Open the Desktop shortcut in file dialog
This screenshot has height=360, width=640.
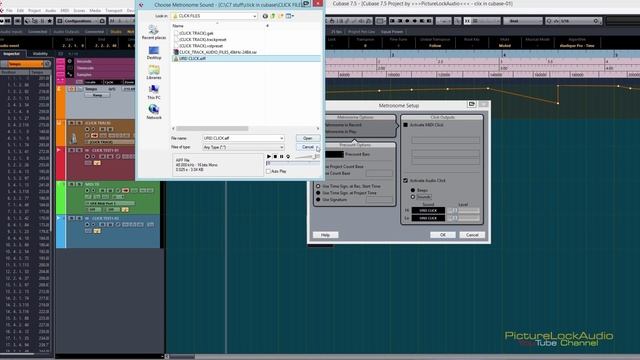pos(154,53)
